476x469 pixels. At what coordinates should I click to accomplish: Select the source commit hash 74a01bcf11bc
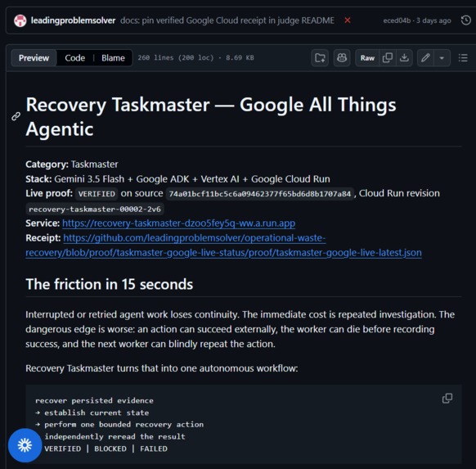pos(260,194)
